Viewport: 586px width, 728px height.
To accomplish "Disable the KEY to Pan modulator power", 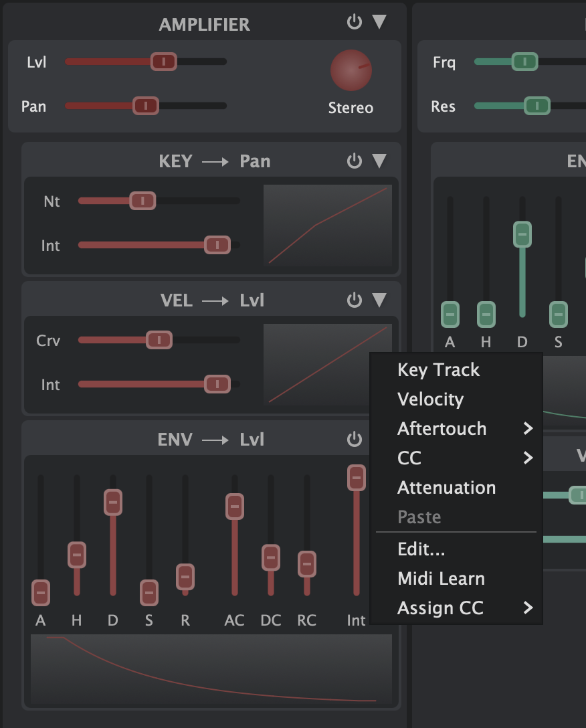I will [x=354, y=161].
